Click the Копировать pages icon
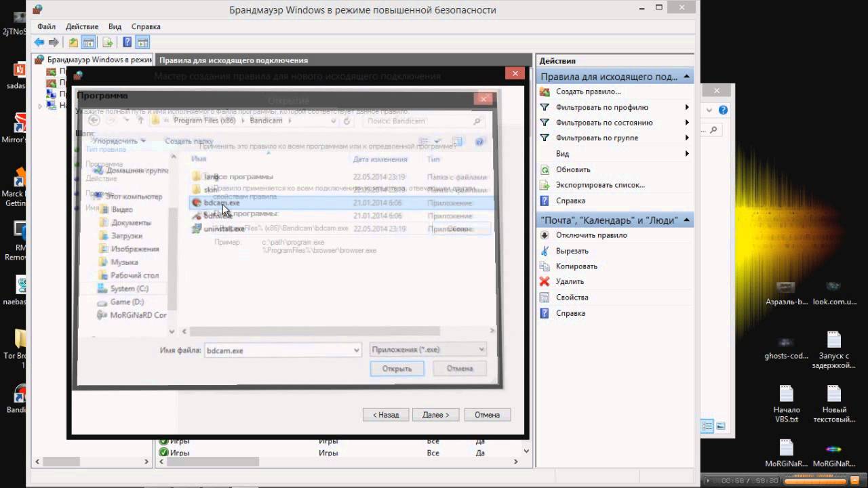 (544, 266)
